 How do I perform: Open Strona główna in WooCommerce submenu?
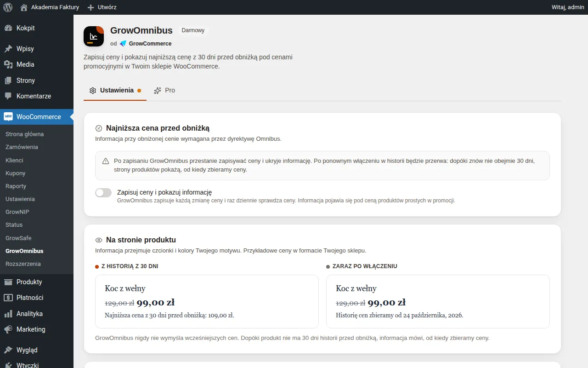(x=25, y=134)
